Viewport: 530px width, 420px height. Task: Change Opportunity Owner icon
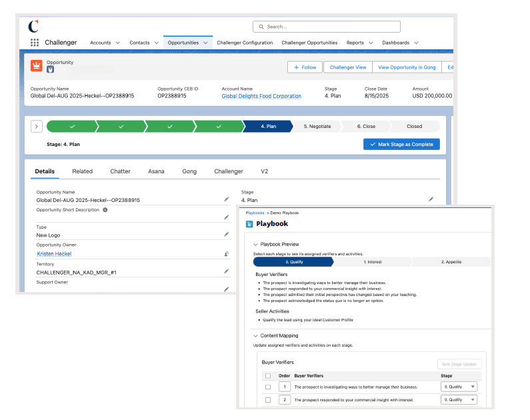point(227,254)
